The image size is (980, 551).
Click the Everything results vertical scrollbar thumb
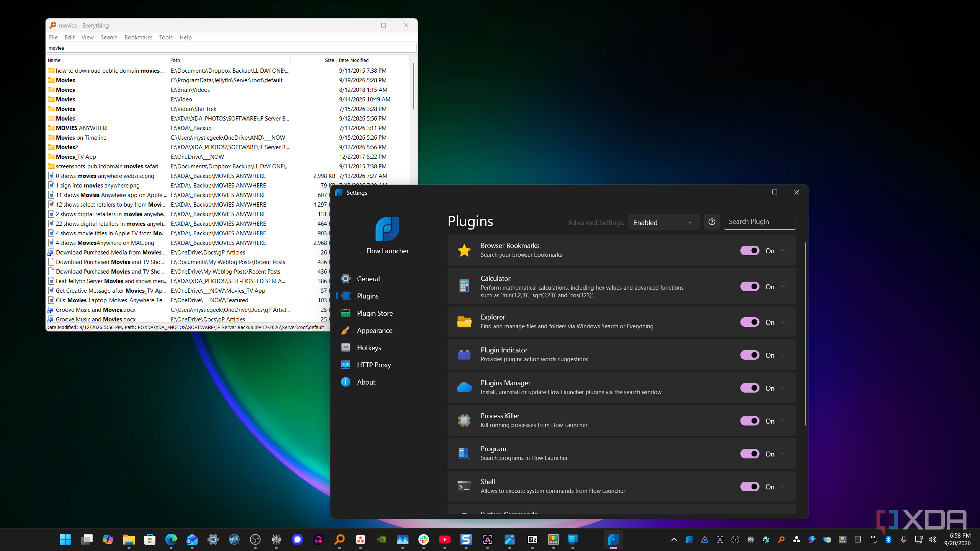pyautogui.click(x=413, y=86)
